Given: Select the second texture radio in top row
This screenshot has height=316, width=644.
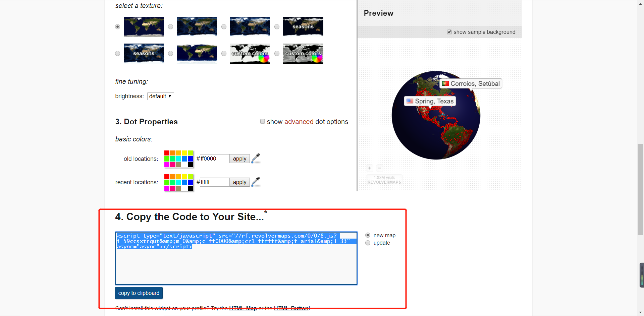Looking at the screenshot, I should click(x=170, y=26).
